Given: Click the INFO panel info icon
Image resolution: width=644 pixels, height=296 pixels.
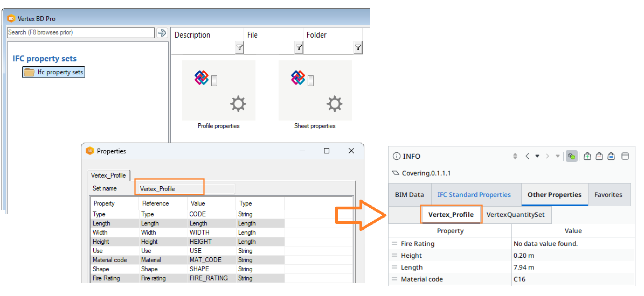Looking at the screenshot, I should click(396, 156).
